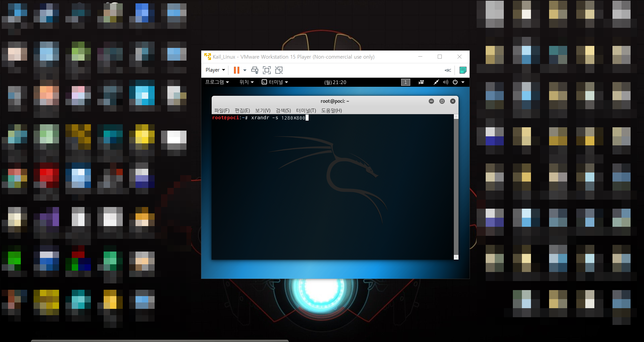
Task: Click the xrandr -s 1280x800 command text
Action: [278, 118]
